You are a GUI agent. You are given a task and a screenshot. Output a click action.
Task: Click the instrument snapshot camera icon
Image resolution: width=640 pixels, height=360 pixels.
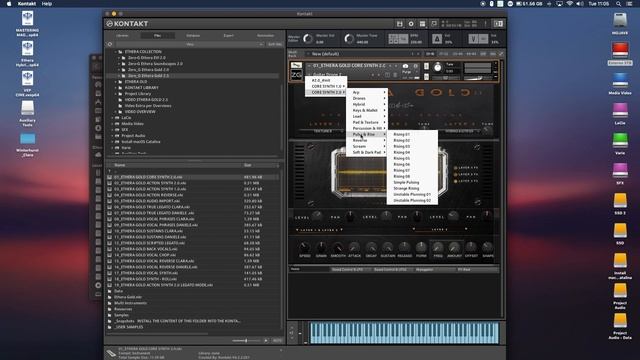coord(405,66)
